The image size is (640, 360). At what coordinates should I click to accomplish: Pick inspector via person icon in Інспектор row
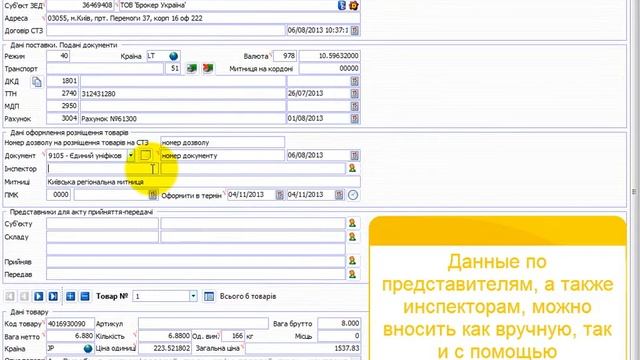[352, 168]
